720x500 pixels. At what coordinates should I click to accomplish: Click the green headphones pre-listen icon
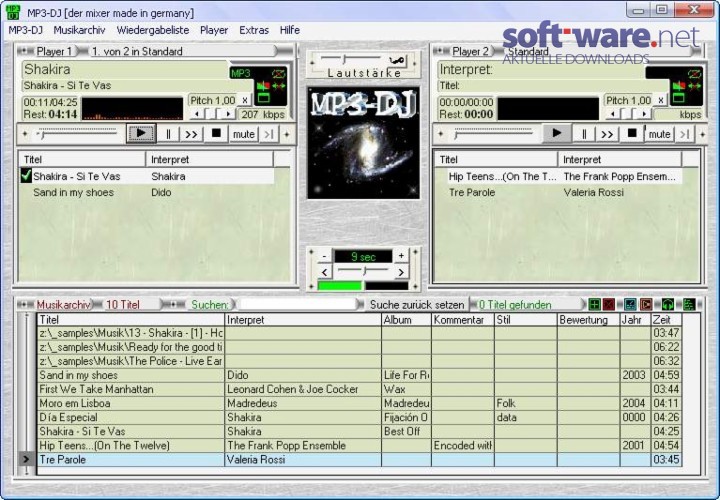[x=668, y=304]
